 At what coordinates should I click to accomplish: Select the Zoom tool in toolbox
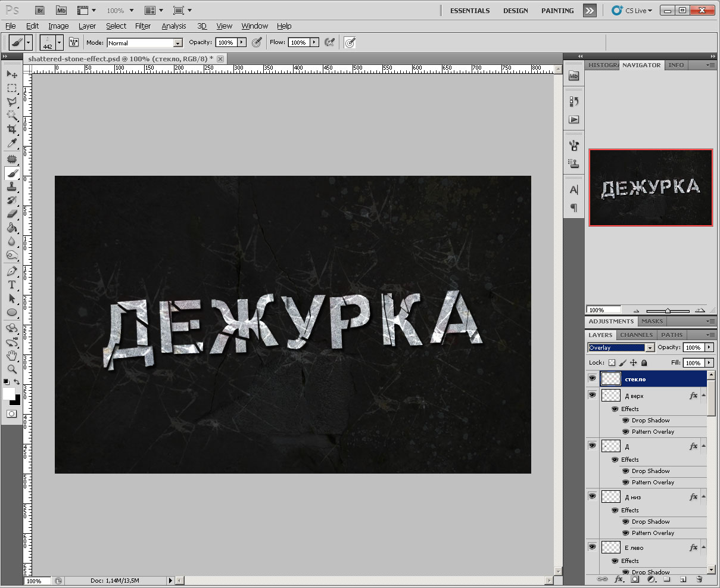click(x=11, y=369)
